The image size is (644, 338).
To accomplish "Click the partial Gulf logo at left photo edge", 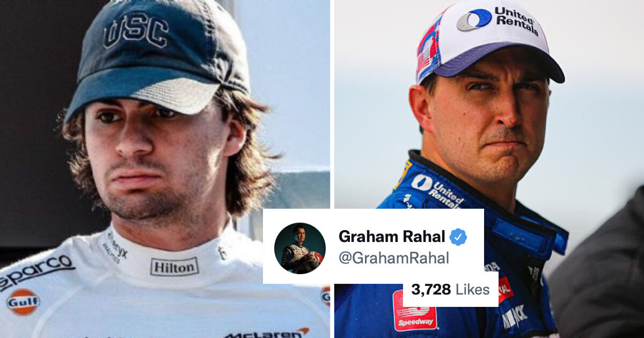I will [x=326, y=296].
